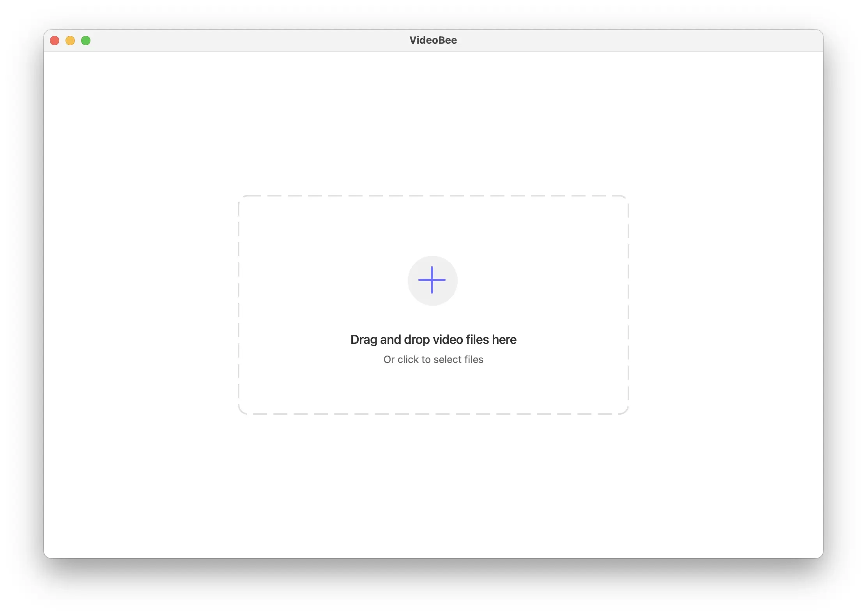Click "Or click to select files" text

point(433,359)
